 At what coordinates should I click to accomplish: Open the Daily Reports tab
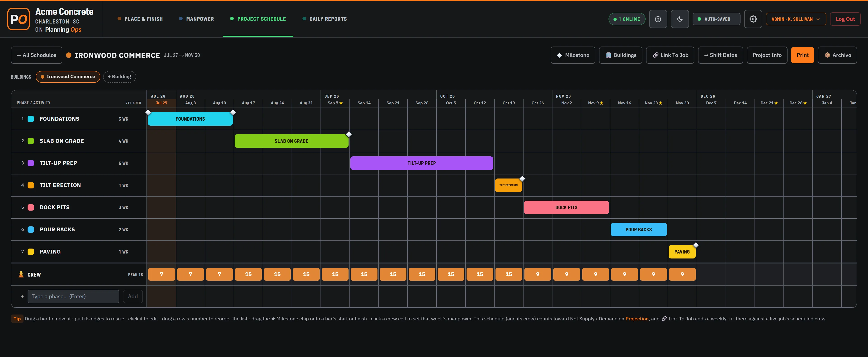pos(325,19)
